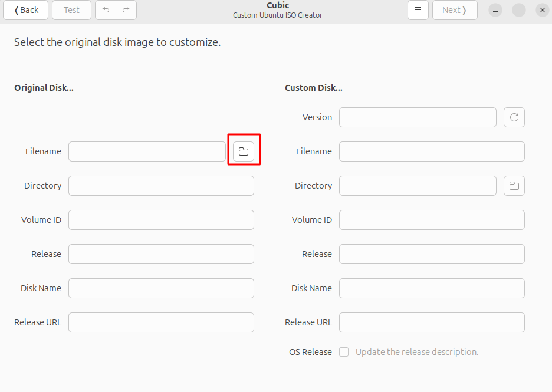Click the original disk Filename field
The width and height of the screenshot is (552, 392).
[x=147, y=151]
